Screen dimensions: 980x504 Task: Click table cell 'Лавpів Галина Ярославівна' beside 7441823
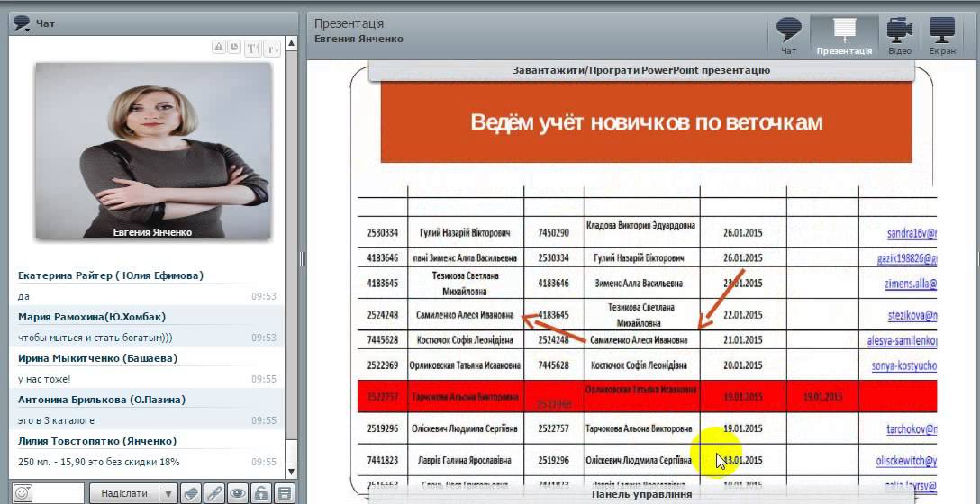point(465,460)
